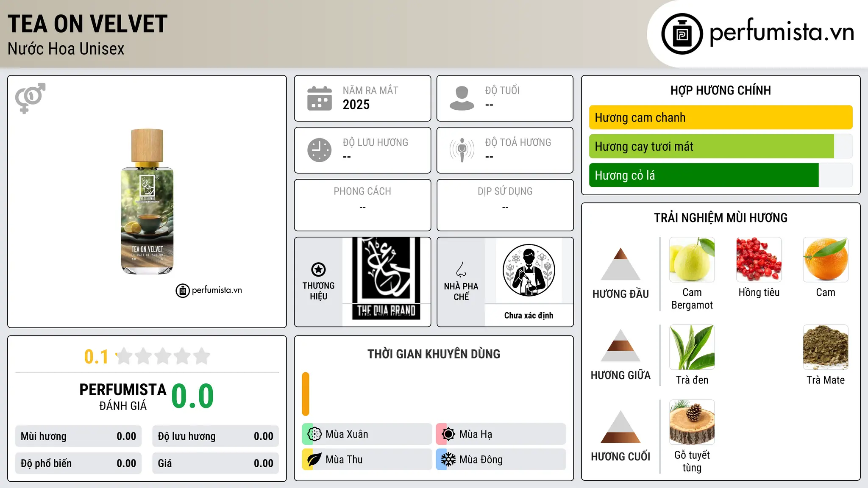Select the Mùa Xuân flower icon
This screenshot has height=488, width=868.
(x=314, y=434)
